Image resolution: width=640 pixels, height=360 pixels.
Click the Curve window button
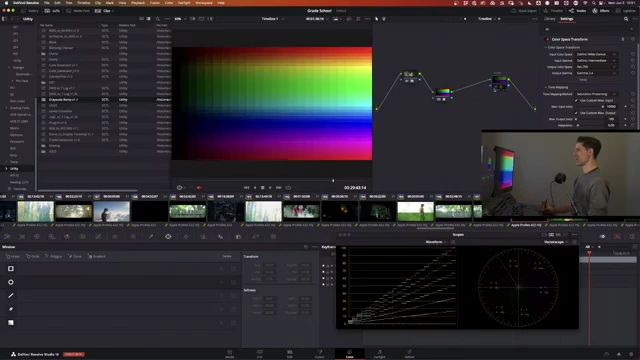point(75,256)
